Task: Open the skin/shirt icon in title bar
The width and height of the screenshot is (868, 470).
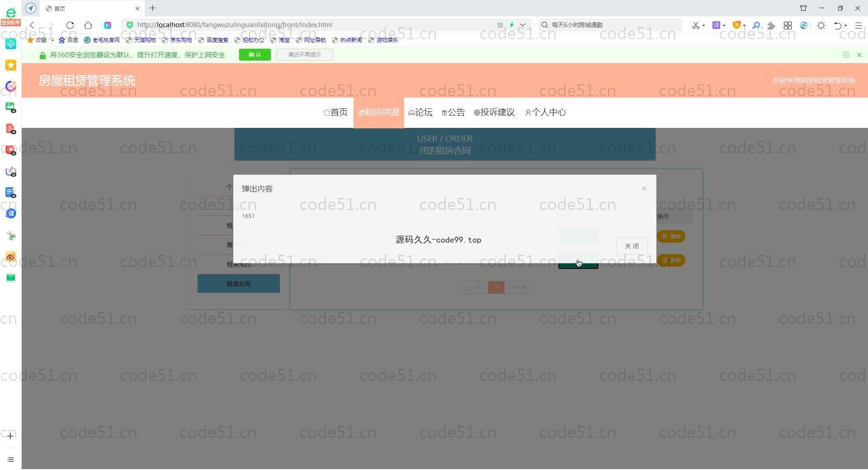Action: pos(803,8)
